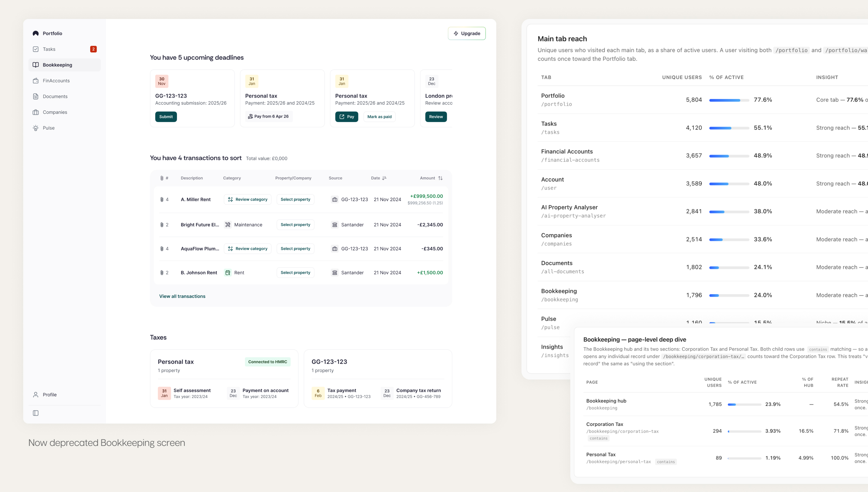This screenshot has height=492, width=868.
Task: Open Companies in the sidebar
Action: coord(64,112)
